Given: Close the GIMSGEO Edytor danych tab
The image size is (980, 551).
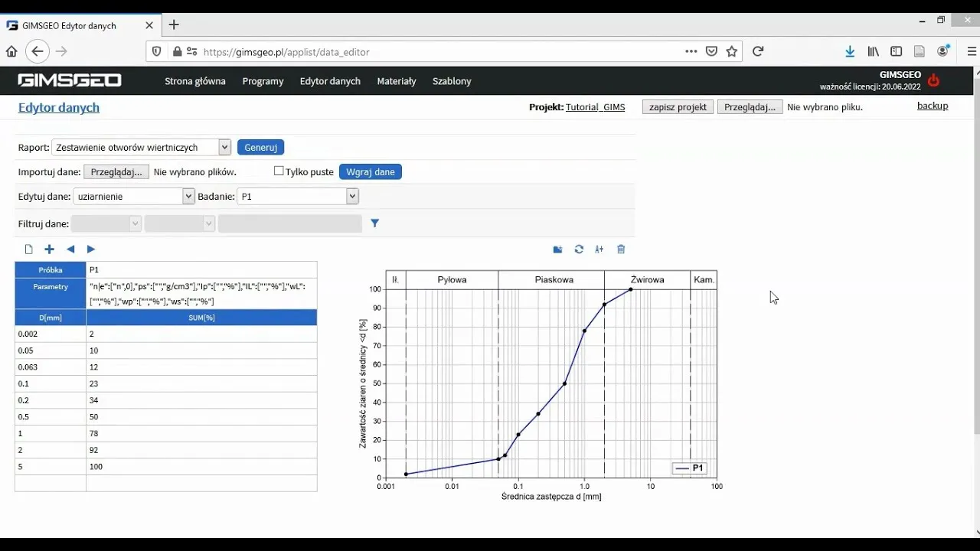Looking at the screenshot, I should pyautogui.click(x=149, y=25).
